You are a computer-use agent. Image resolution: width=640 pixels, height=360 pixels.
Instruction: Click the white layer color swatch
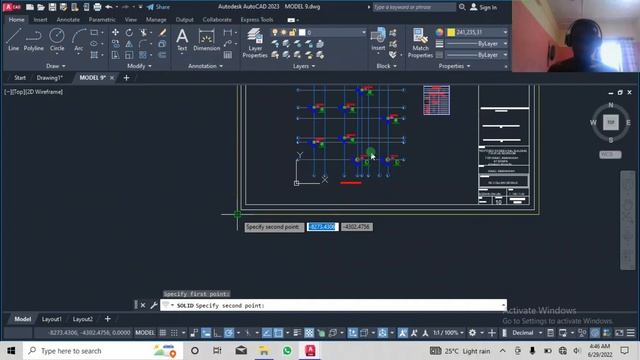302,32
